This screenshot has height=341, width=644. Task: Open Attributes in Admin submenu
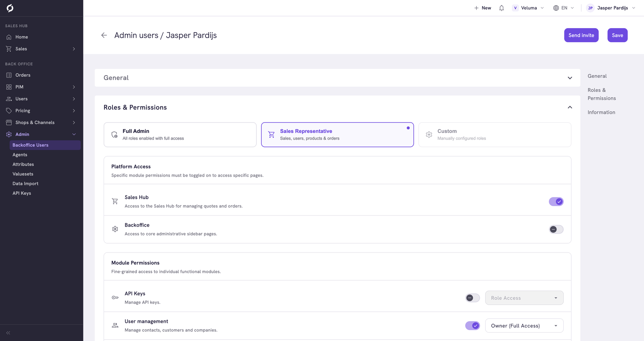pyautogui.click(x=23, y=164)
